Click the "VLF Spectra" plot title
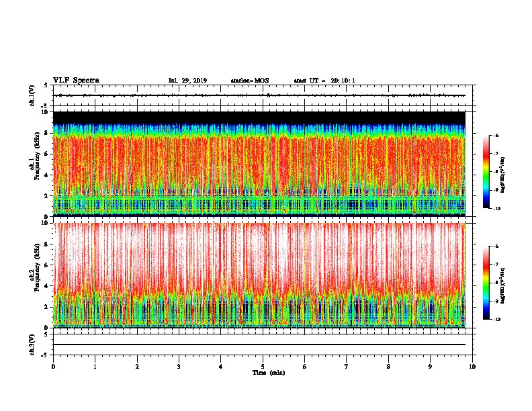Viewport: 532px width, 411px height. [76, 81]
